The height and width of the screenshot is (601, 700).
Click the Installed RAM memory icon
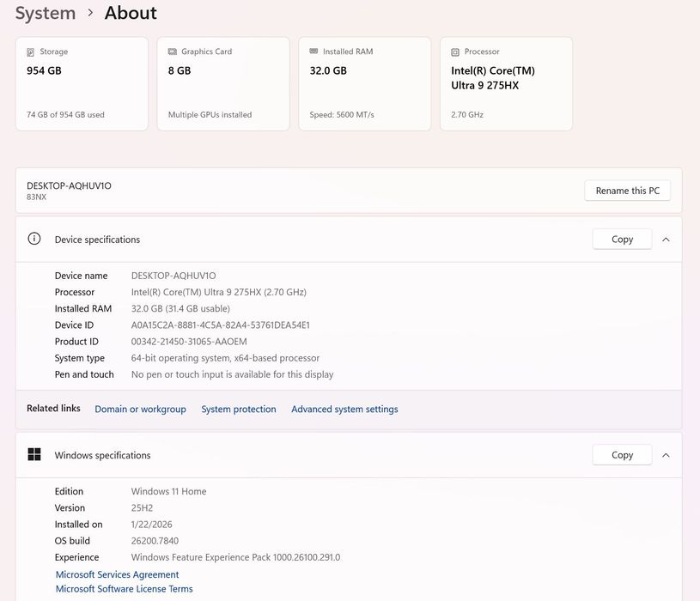[x=313, y=52]
